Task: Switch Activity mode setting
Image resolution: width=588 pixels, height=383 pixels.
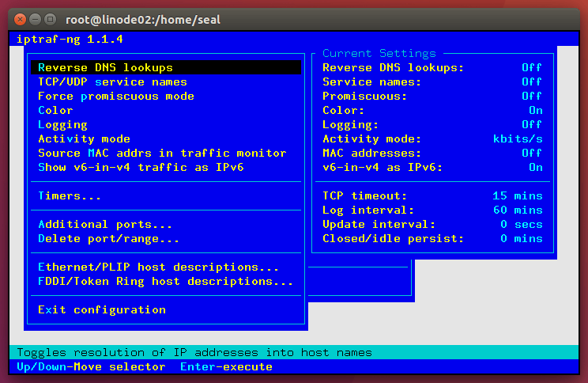Action: click(x=84, y=139)
